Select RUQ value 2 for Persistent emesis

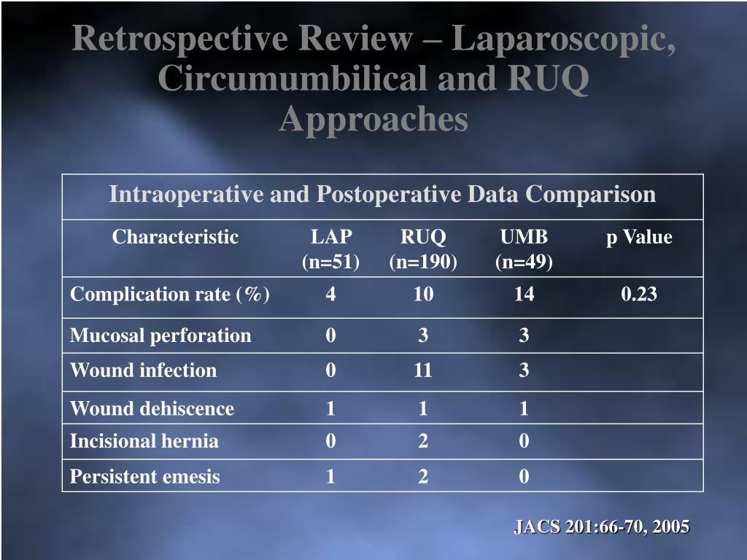[x=423, y=477]
